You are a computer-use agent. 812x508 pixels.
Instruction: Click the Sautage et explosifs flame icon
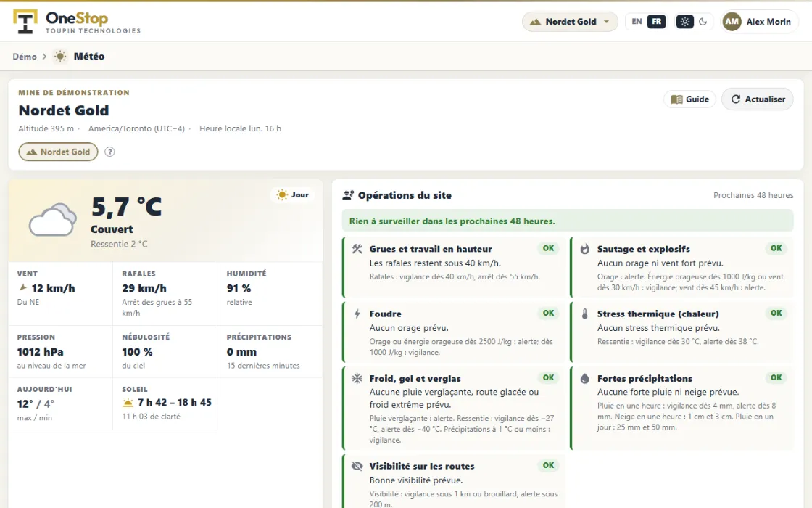pos(584,249)
